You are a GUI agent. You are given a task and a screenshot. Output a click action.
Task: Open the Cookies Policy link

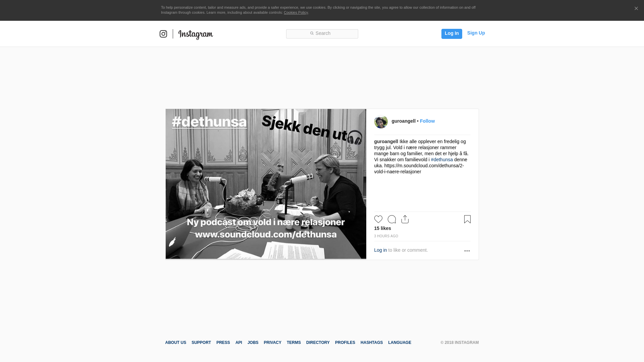click(296, 12)
